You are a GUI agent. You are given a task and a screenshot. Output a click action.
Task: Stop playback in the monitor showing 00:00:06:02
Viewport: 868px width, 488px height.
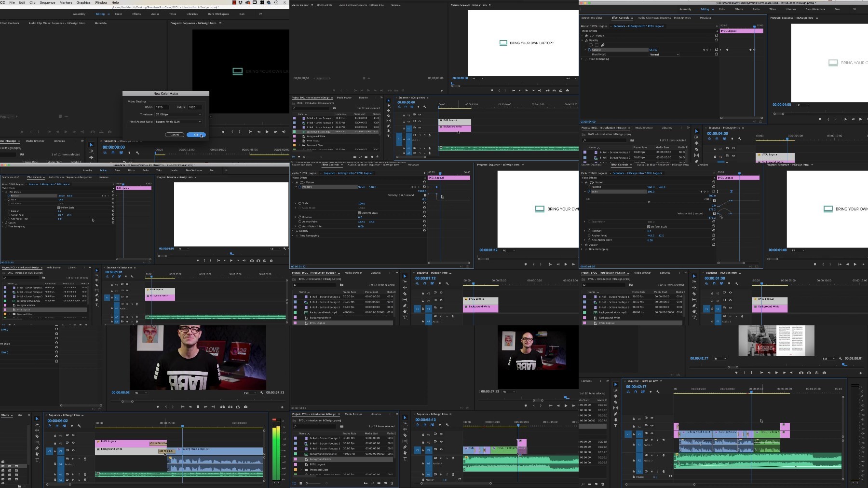tap(198, 407)
